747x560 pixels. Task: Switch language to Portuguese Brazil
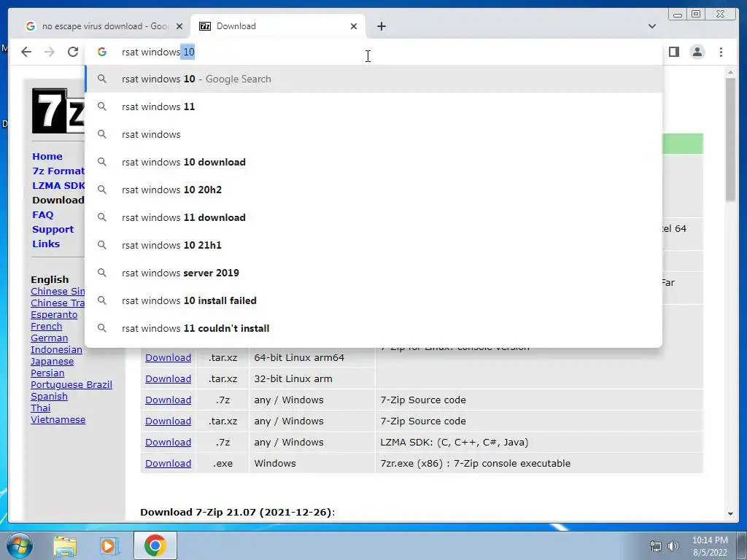point(71,385)
